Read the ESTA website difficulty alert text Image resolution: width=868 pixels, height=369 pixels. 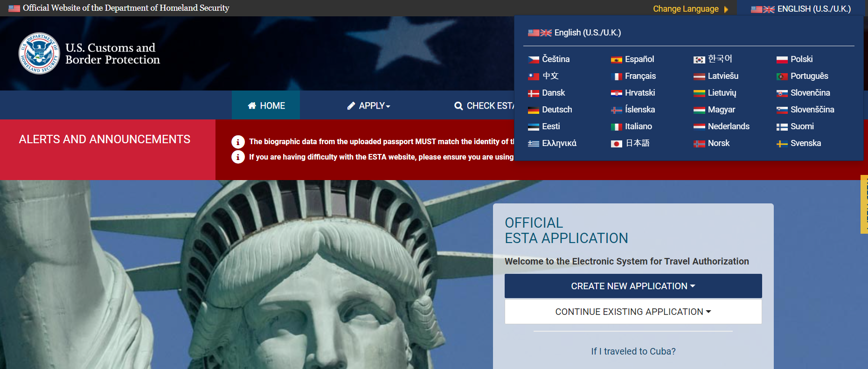tap(382, 157)
